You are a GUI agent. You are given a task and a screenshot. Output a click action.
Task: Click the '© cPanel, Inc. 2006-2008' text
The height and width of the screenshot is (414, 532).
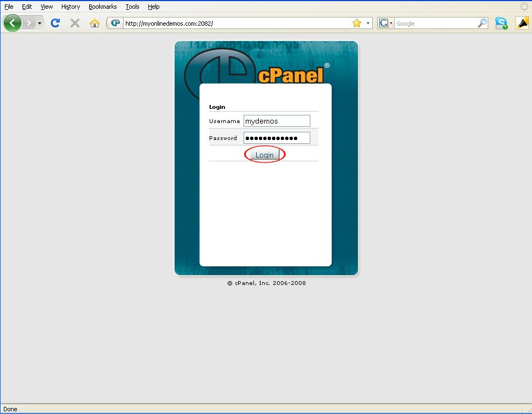click(x=267, y=283)
